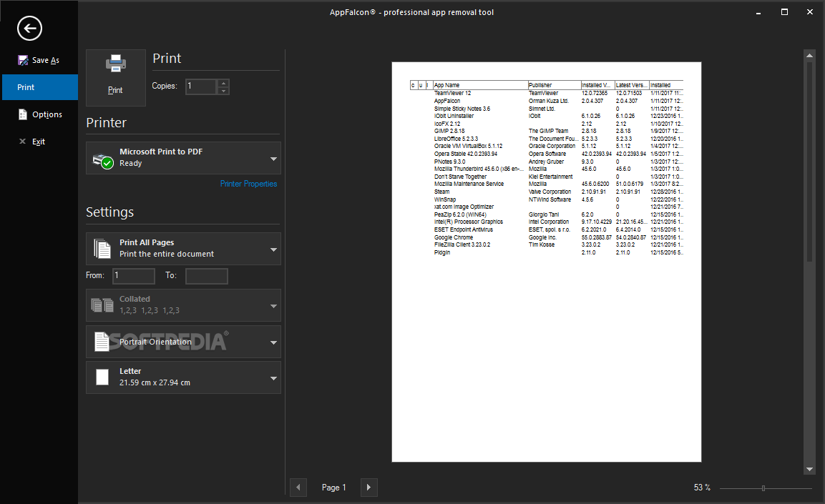Click the Steam row in preview
Viewport: 825px width, 504px height.
pyautogui.click(x=547, y=192)
